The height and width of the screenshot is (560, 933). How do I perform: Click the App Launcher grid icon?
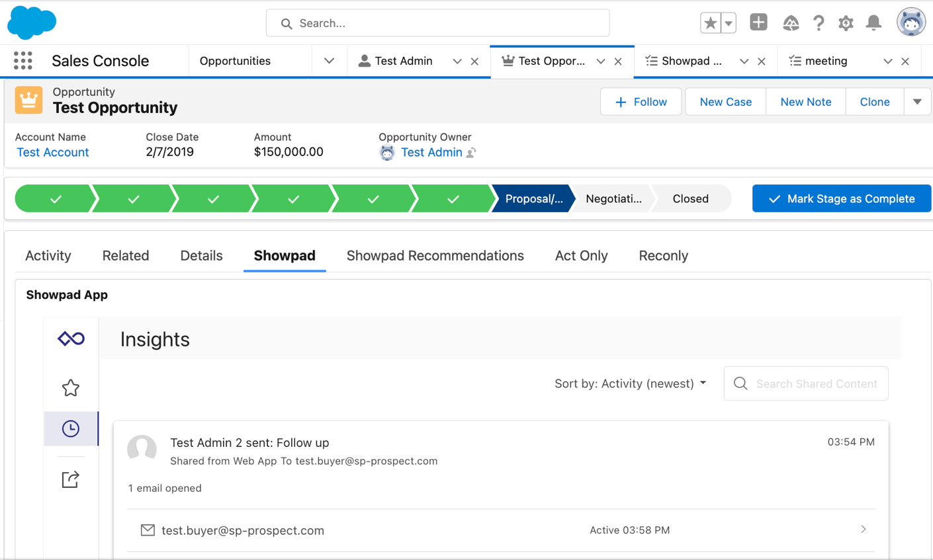pyautogui.click(x=22, y=60)
